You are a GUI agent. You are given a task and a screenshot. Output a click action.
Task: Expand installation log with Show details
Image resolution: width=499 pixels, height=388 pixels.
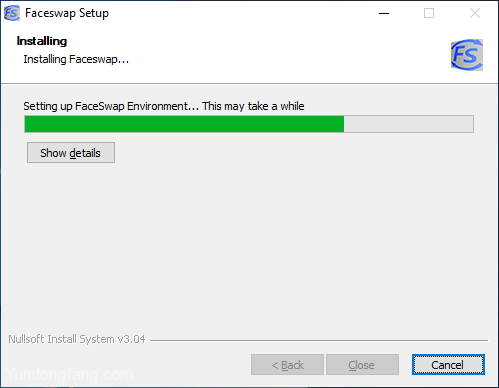click(x=71, y=153)
